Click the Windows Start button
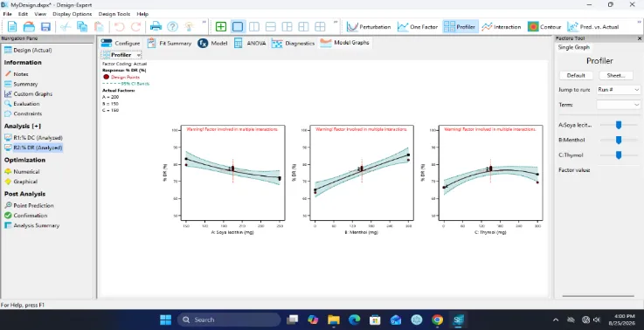Image resolution: width=644 pixels, height=330 pixels. (165, 320)
